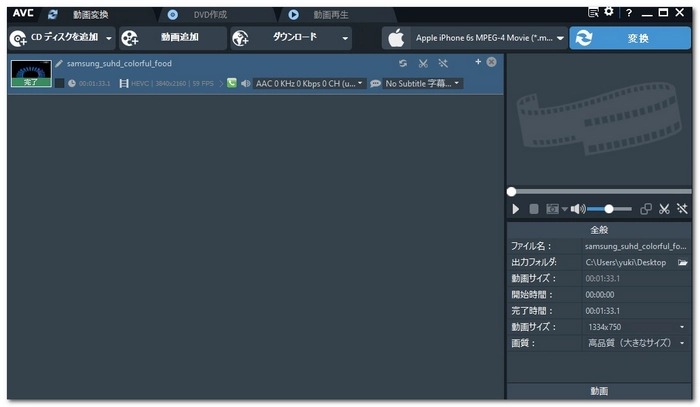
Task: Click the speaker volume icon in player
Action: [577, 209]
